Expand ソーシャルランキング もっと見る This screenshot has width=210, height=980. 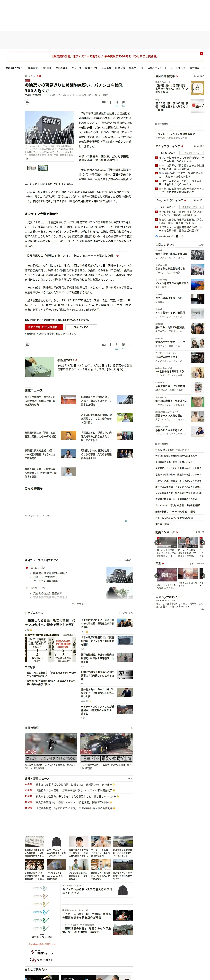coord(199,200)
